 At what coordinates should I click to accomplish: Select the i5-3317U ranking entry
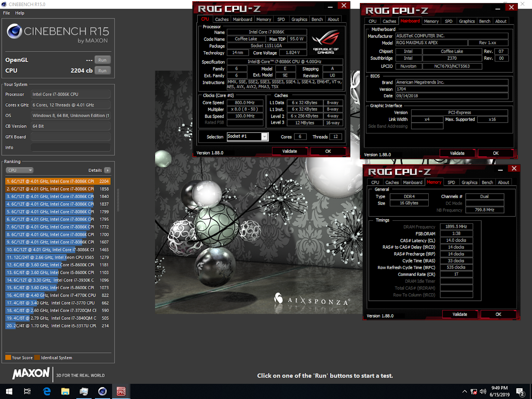58,326
